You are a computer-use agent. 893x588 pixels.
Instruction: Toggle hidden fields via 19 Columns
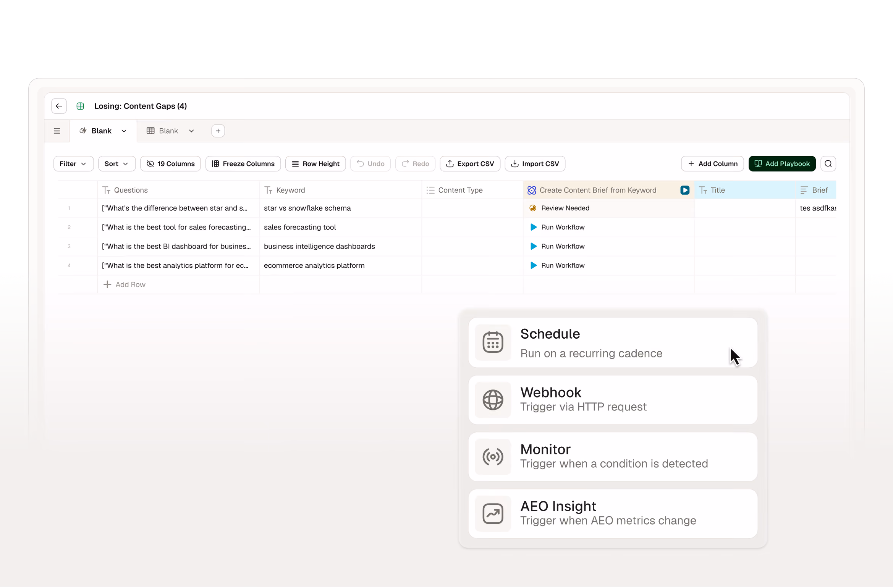(x=170, y=164)
